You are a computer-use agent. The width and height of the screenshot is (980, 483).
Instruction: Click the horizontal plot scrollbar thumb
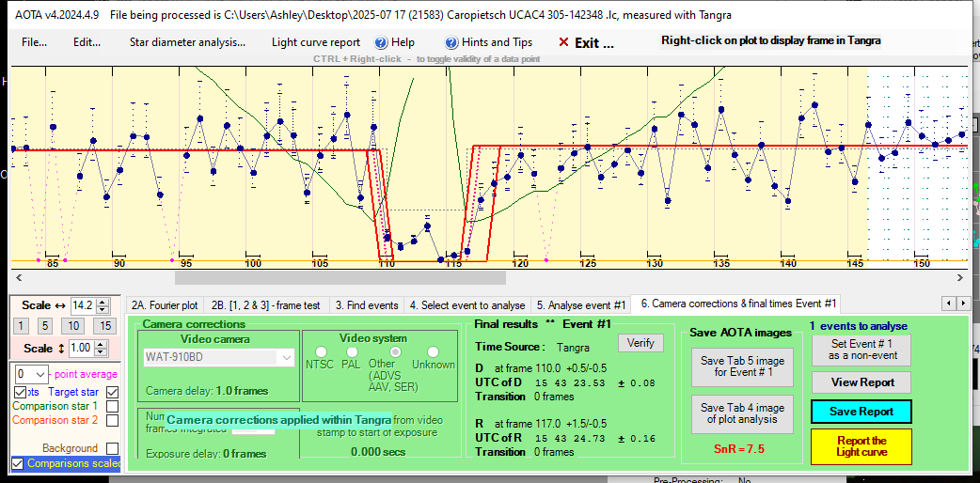340,277
